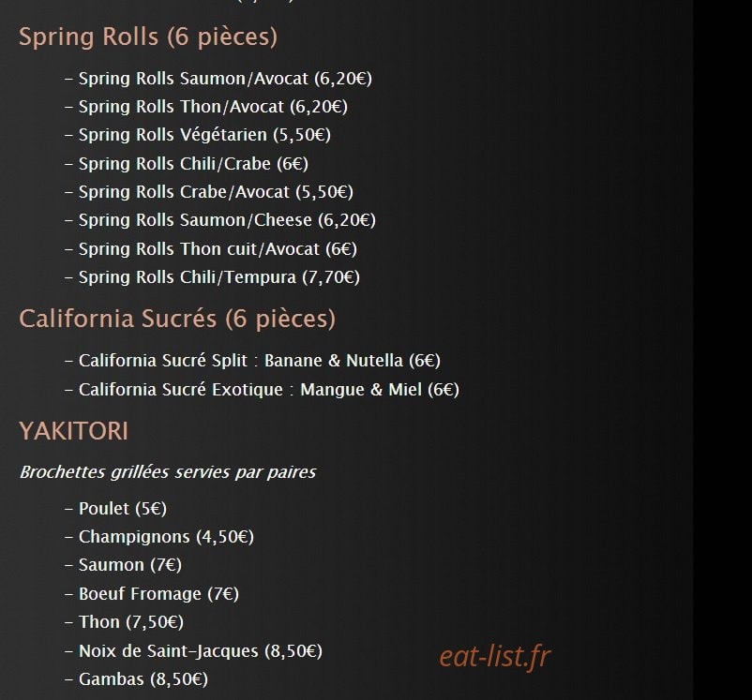Choose California Sucré Exotique Mangue & Miel
The width and height of the screenshot is (752, 700).
(263, 389)
